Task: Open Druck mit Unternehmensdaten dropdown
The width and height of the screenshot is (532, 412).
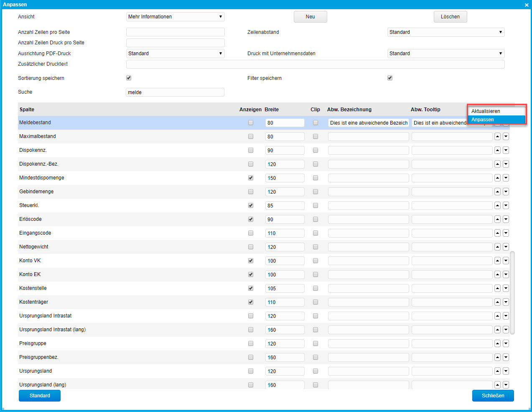Action: pyautogui.click(x=445, y=54)
